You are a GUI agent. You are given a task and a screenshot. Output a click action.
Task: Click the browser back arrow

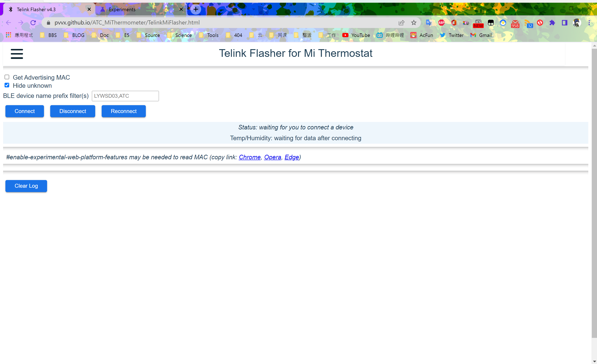[x=9, y=23]
